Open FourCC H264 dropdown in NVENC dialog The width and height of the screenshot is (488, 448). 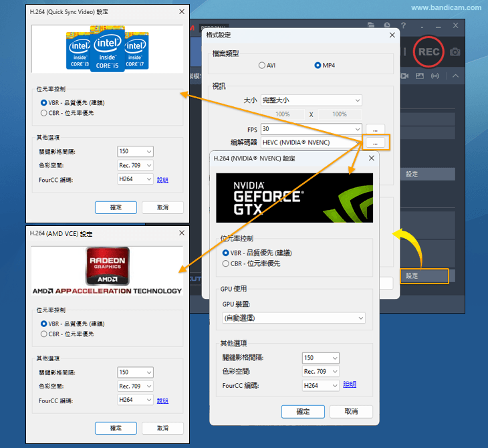pyautogui.click(x=321, y=385)
